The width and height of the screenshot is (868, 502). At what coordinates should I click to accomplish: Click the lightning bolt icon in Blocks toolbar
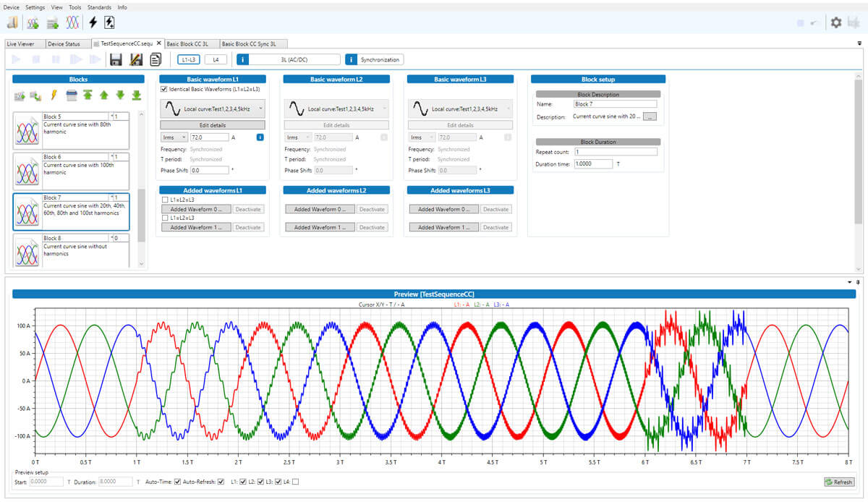(54, 95)
